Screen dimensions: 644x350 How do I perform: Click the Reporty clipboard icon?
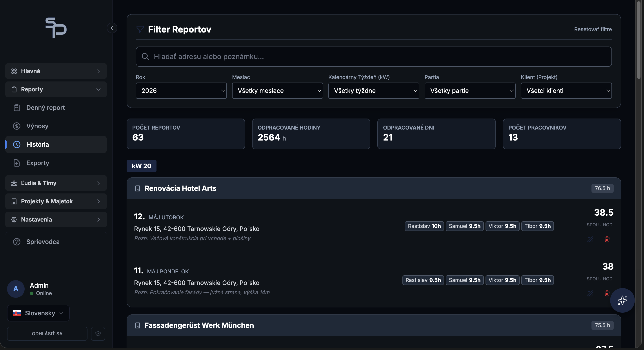pyautogui.click(x=14, y=89)
